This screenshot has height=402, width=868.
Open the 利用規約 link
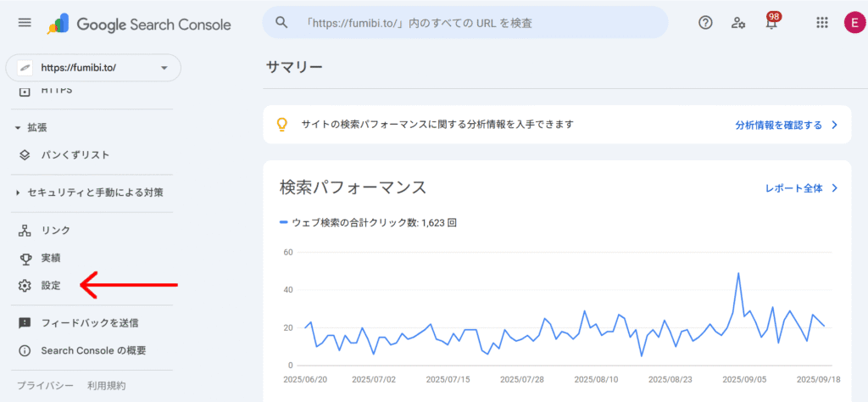click(x=106, y=385)
